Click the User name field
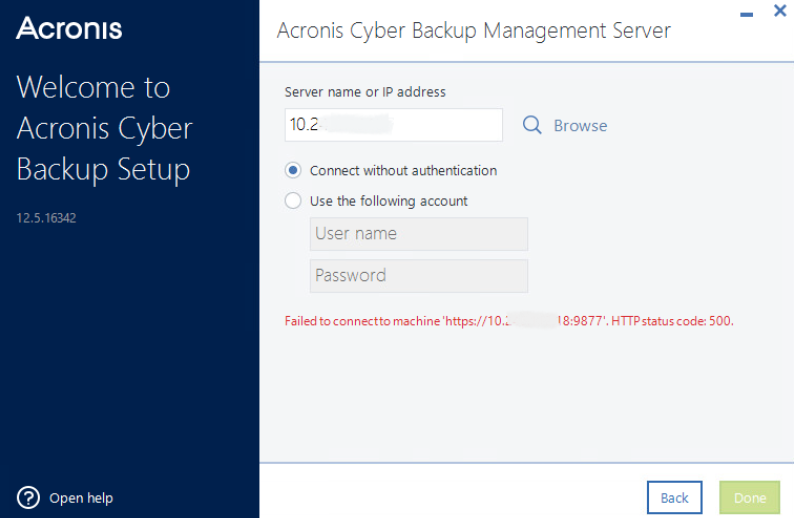Screen dimensions: 794x518 419,234
